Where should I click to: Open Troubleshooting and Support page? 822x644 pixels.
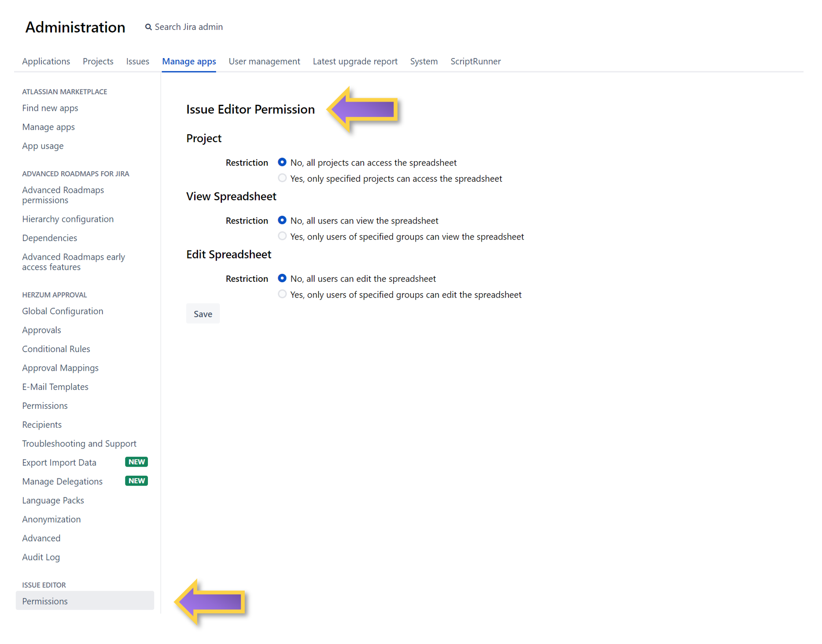click(79, 443)
